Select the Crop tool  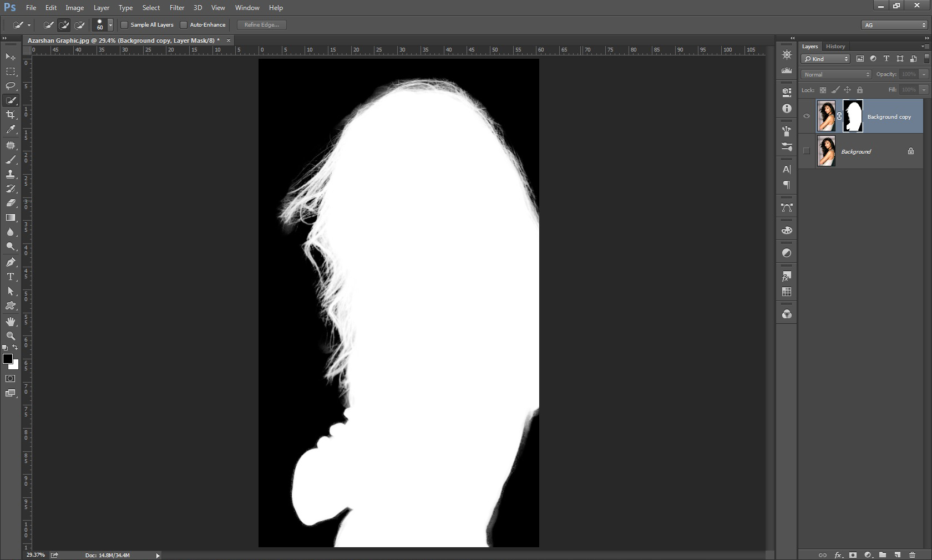point(11,115)
